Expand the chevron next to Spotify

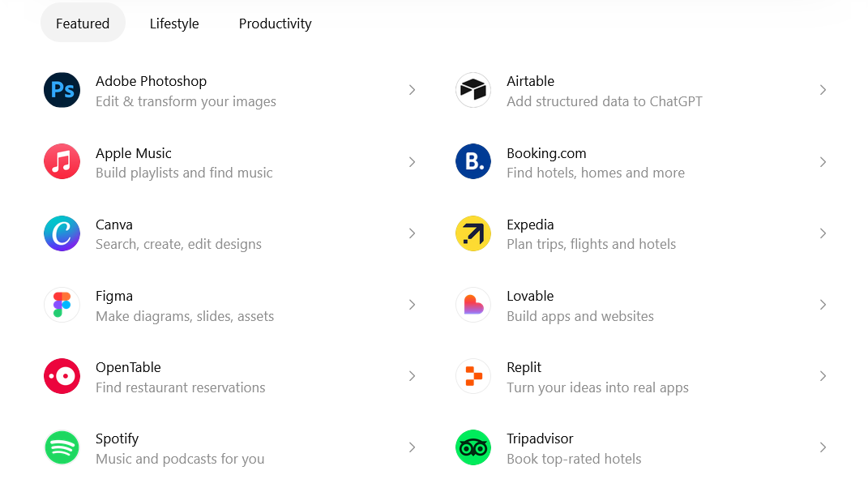tap(412, 447)
